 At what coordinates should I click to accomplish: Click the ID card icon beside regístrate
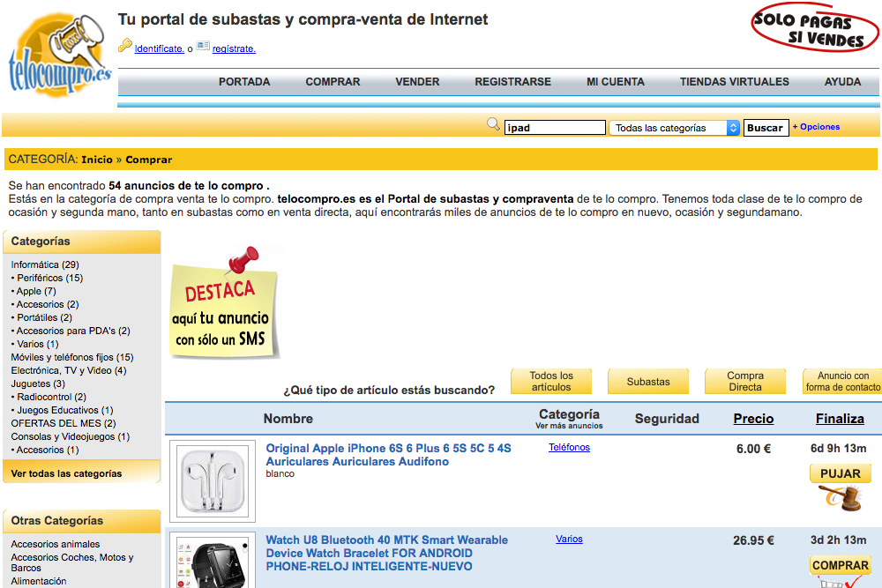tap(203, 46)
